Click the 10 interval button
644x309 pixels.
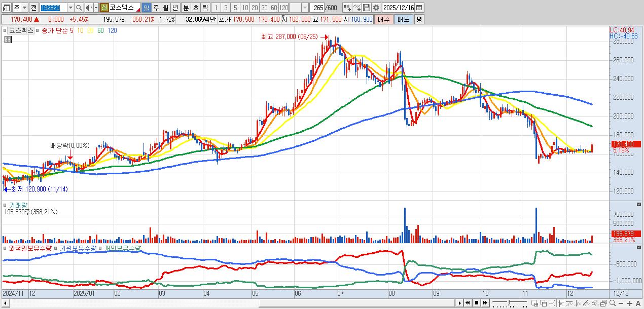click(x=244, y=8)
